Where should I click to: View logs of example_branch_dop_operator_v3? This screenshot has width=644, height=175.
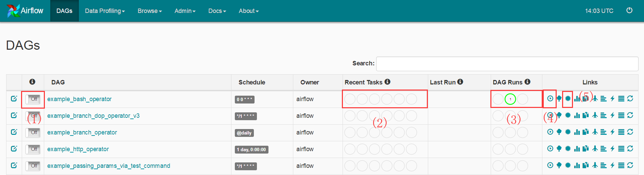point(621,115)
